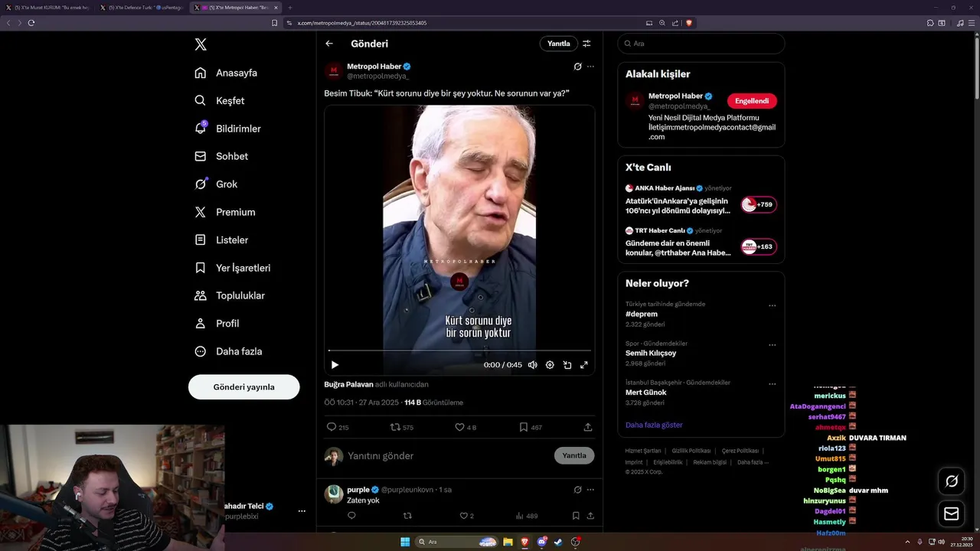Open reply view settings icon in header

[586, 44]
